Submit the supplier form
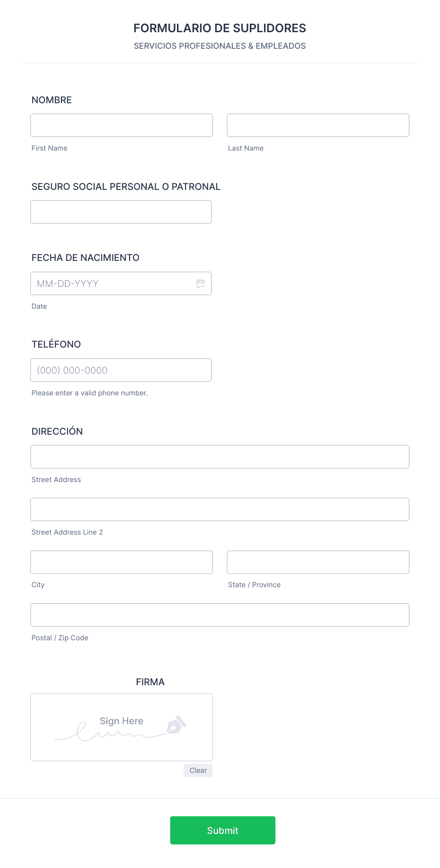The width and height of the screenshot is (440, 868). point(223,830)
